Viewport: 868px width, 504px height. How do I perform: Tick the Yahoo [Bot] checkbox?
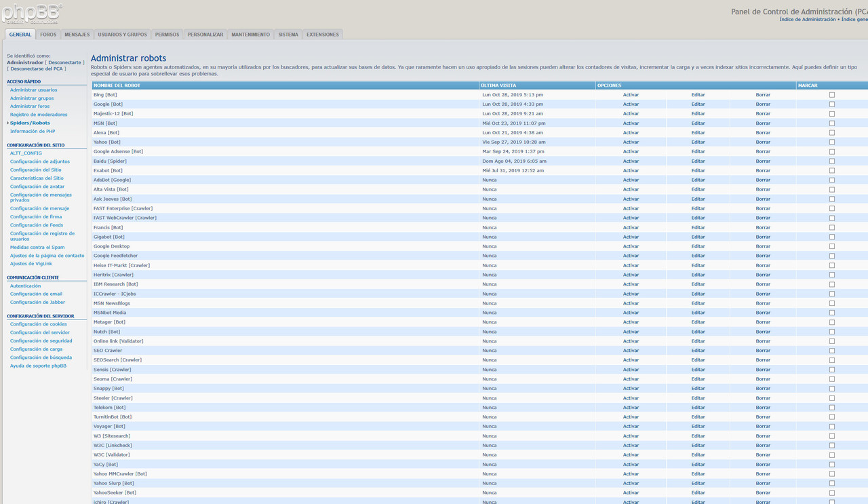pos(832,142)
